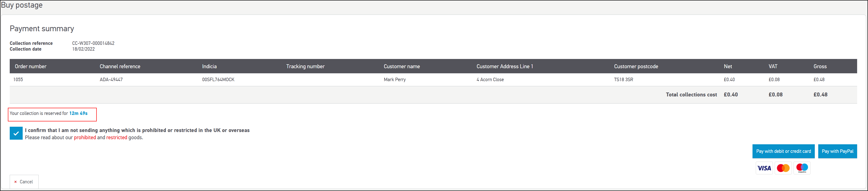
Task: Select the Customer name column header
Action: coord(402,66)
